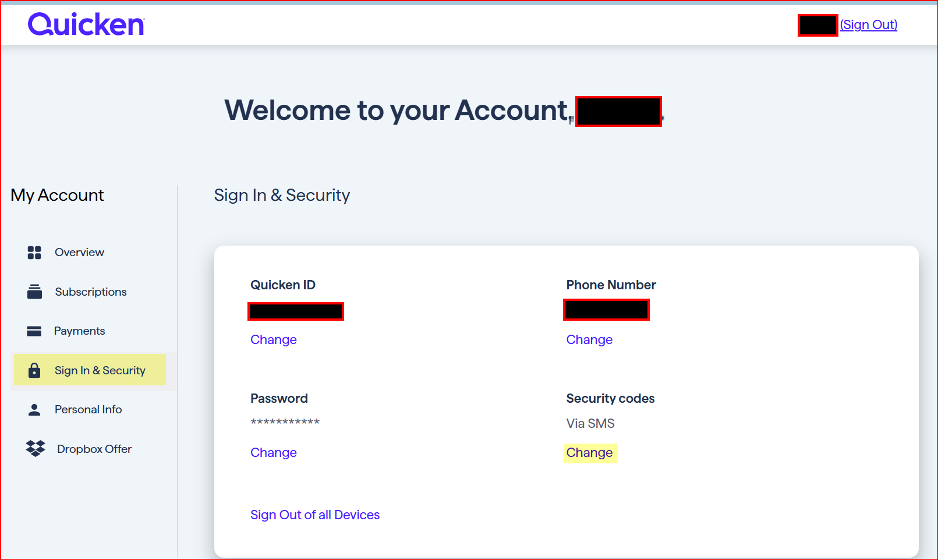The height and width of the screenshot is (560, 938).
Task: Click the Quicken logo
Action: tap(86, 24)
